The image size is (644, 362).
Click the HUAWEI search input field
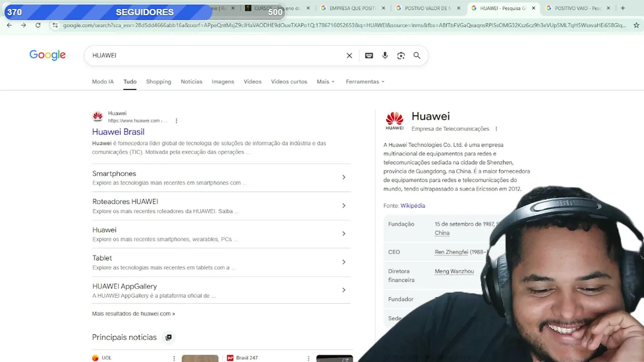coord(216,55)
